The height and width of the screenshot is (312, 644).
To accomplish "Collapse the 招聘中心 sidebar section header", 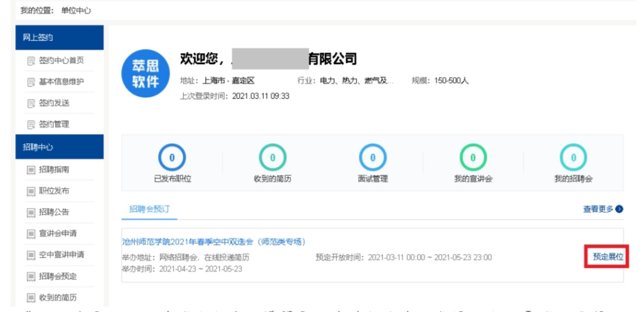I will click(59, 147).
